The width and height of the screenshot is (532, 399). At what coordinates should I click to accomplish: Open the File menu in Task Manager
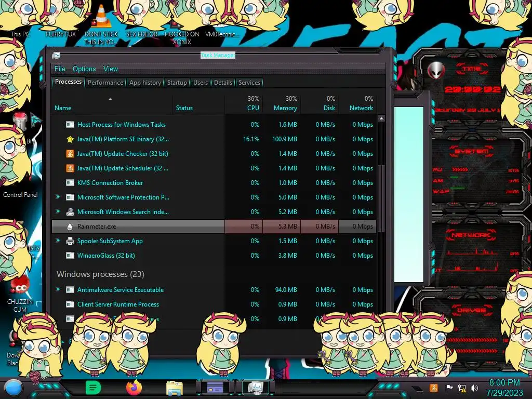(60, 69)
